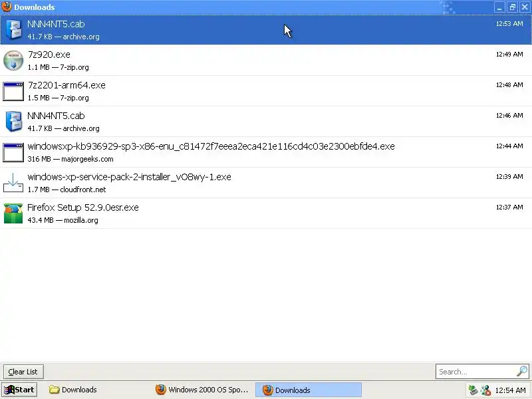Viewport: 532px width, 399px height.
Task: Click the taskbar clock showing 12:54 AM
Action: [x=510, y=390]
